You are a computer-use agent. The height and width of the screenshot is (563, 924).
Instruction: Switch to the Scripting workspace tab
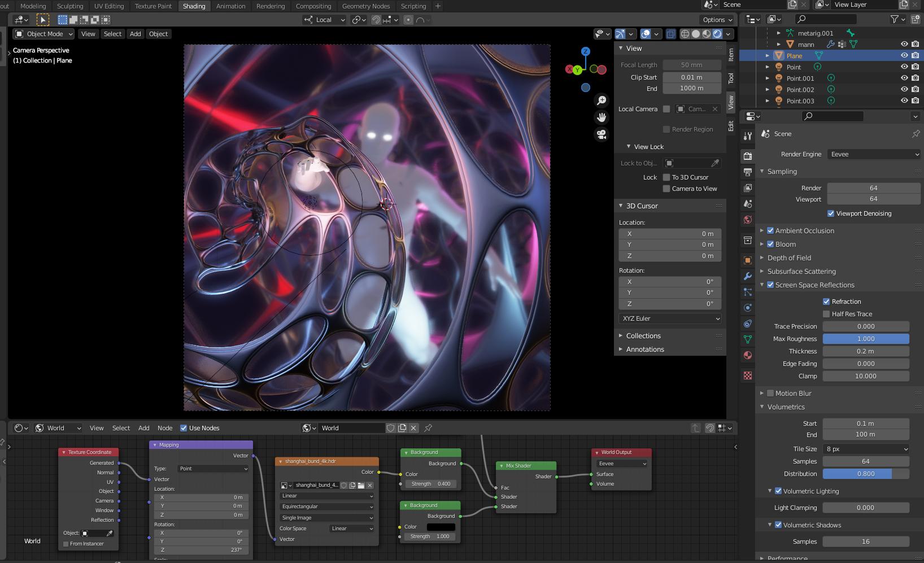tap(413, 6)
